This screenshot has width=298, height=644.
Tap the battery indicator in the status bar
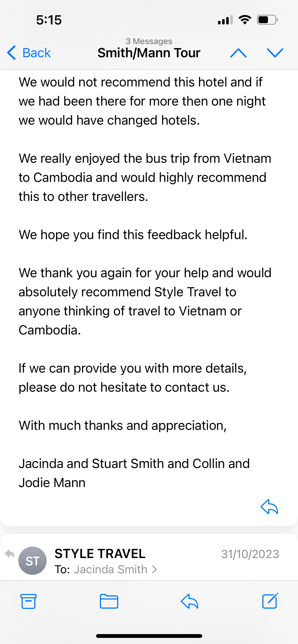(267, 20)
